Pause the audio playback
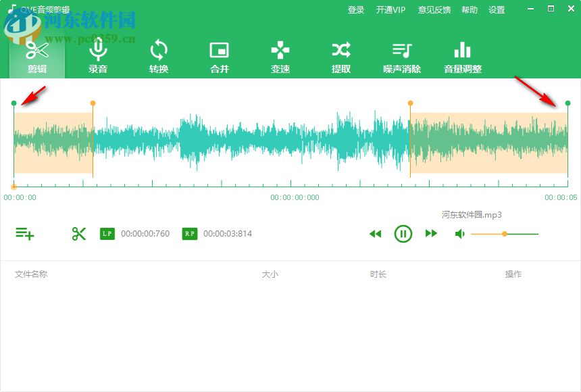 tap(403, 234)
